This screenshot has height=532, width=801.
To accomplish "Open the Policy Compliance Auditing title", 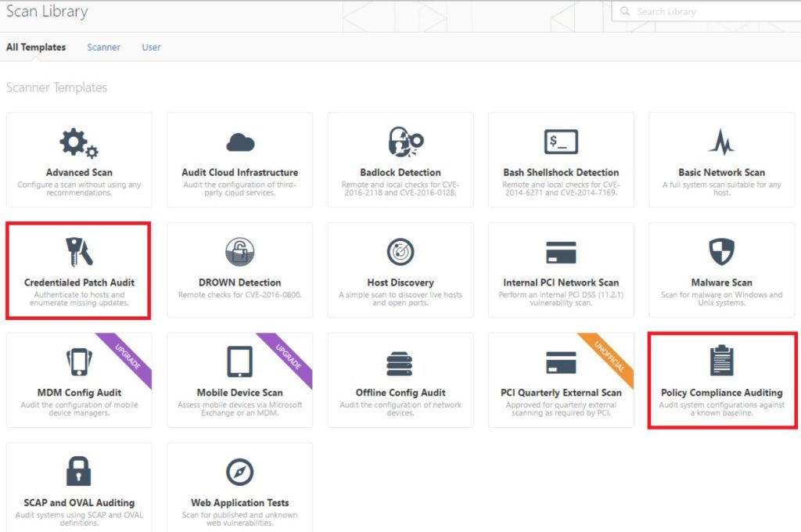I will (x=721, y=393).
